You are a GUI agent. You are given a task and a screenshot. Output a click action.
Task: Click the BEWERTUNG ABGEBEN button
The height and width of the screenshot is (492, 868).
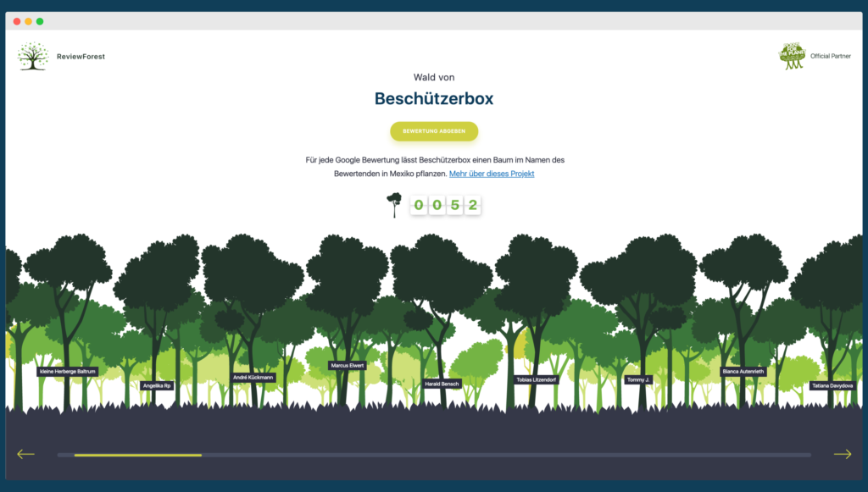coord(434,131)
